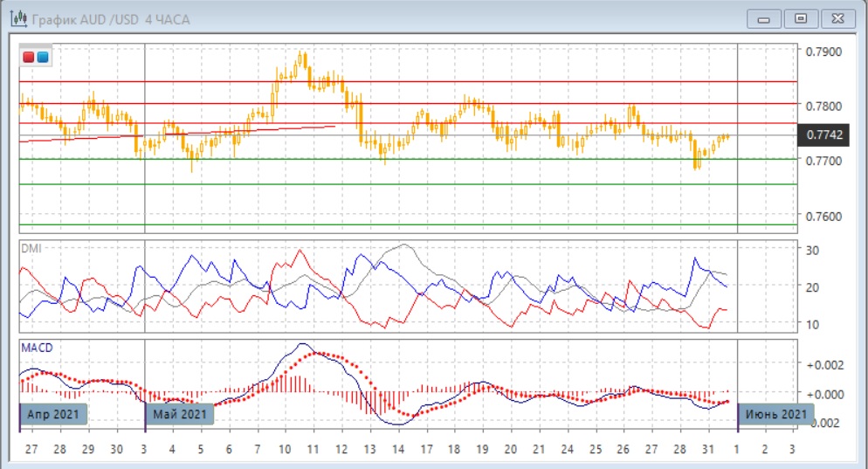
Task: Click the red square chart button
Action: point(29,58)
